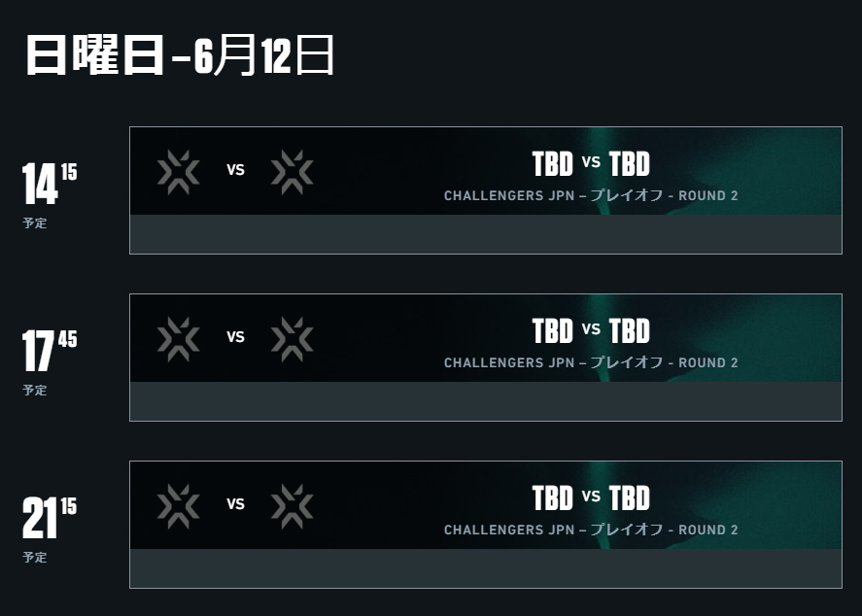Open the 21:15 TBD vs TBD match title
The height and width of the screenshot is (616, 862).
[x=591, y=497]
